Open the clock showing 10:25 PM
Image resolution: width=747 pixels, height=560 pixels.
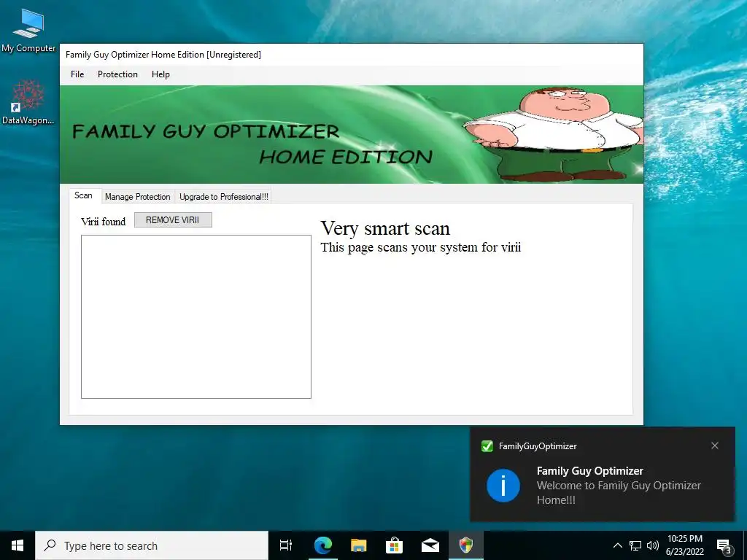(x=684, y=545)
